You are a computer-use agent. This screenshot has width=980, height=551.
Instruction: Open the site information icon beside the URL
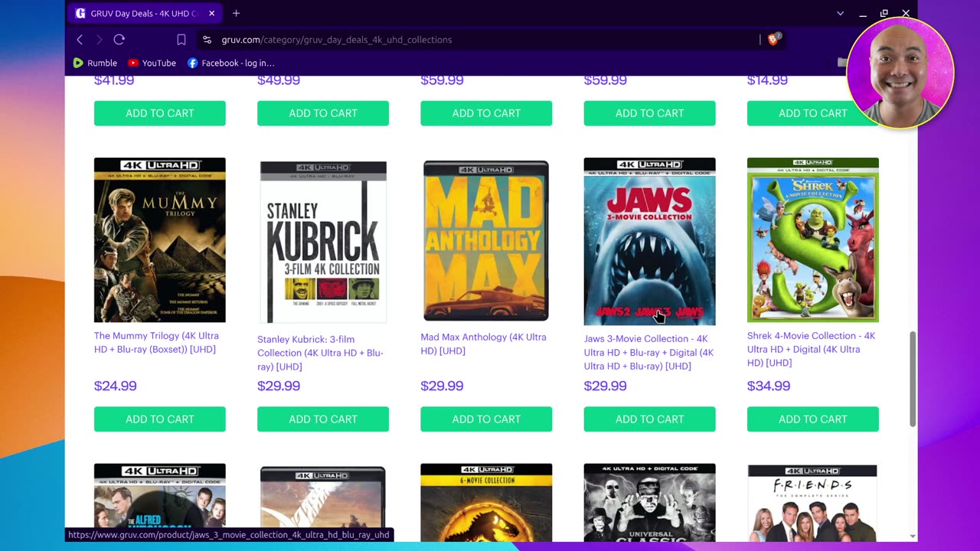coord(207,40)
